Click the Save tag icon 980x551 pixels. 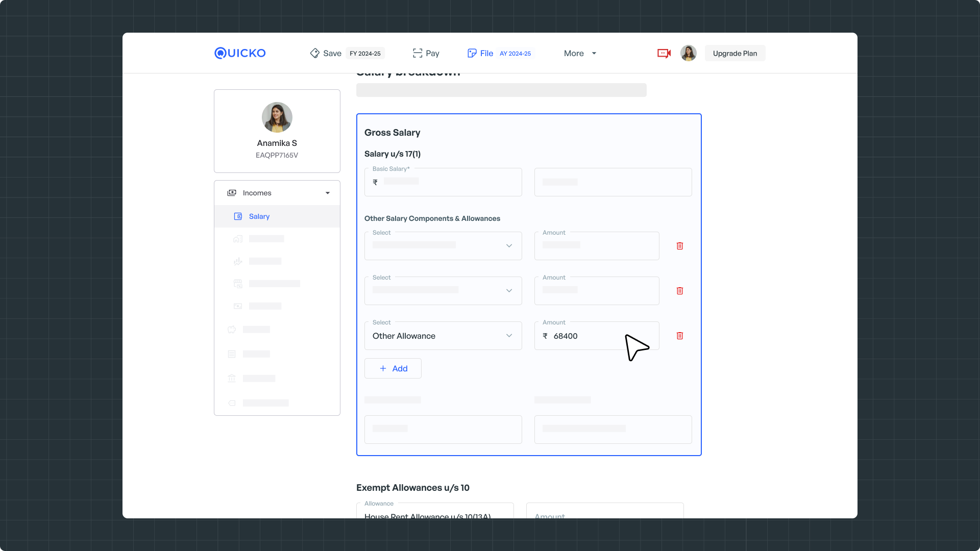pyautogui.click(x=314, y=53)
